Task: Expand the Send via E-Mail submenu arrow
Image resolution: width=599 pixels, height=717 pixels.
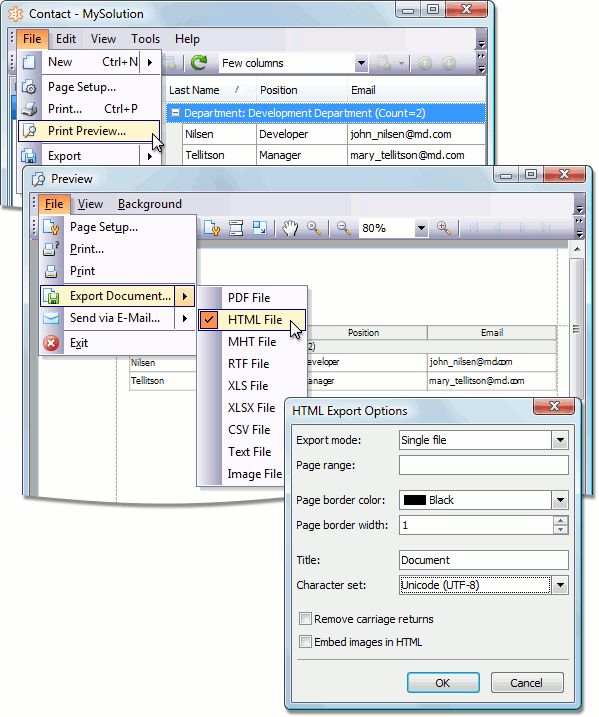Action: coord(185,318)
